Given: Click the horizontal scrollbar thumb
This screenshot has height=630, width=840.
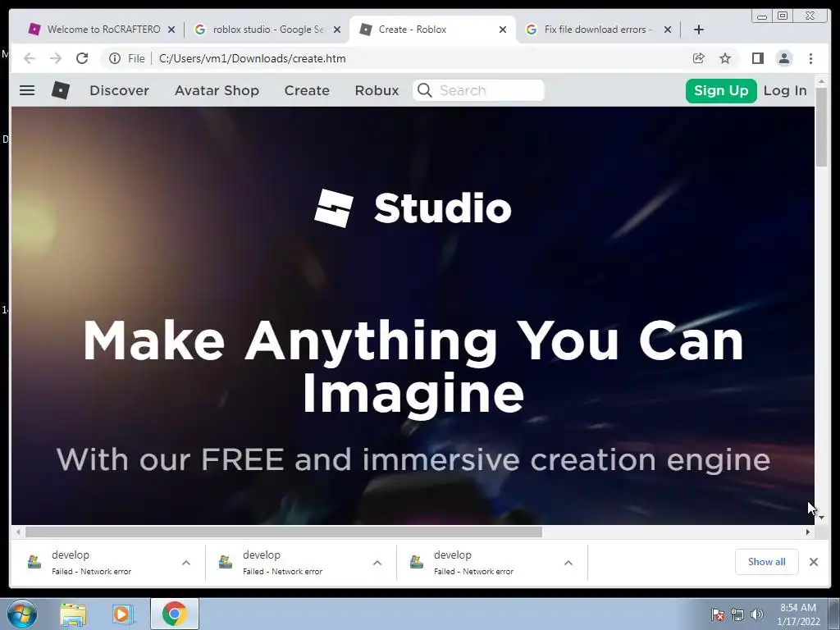Looking at the screenshot, I should pyautogui.click(x=284, y=532).
